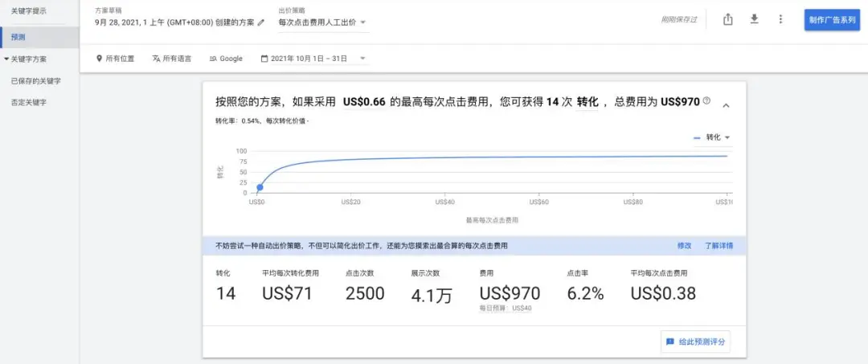Click the calendar icon for date range

point(264,59)
